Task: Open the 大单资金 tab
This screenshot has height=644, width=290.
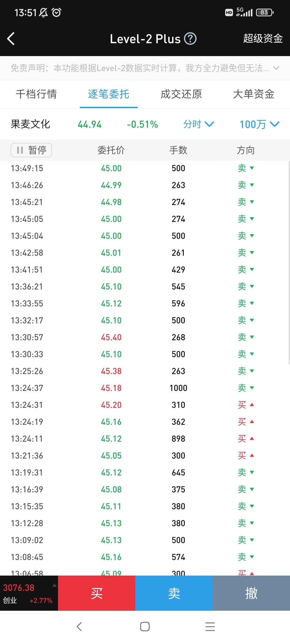Action: point(254,94)
